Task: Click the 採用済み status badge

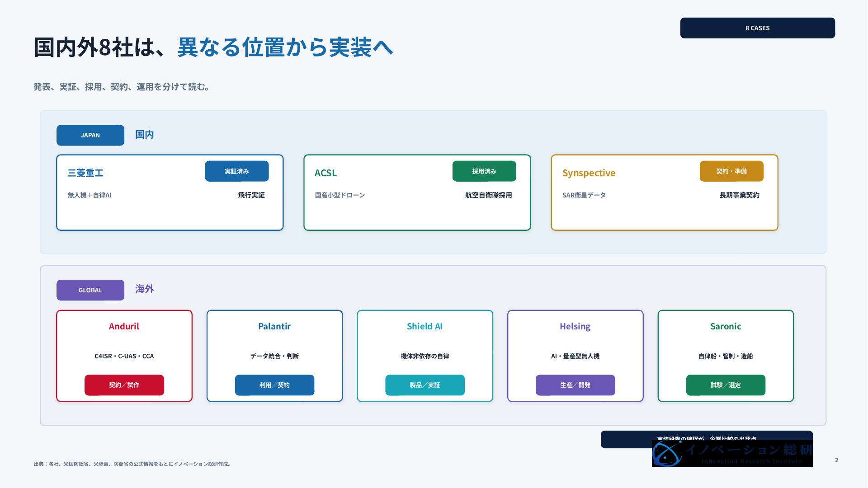Action: pos(484,171)
